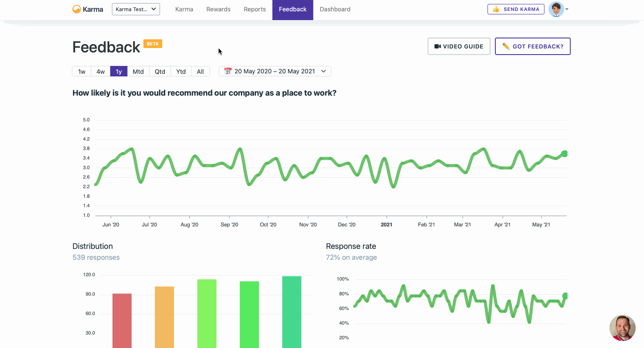Select the 4w time range

(101, 72)
